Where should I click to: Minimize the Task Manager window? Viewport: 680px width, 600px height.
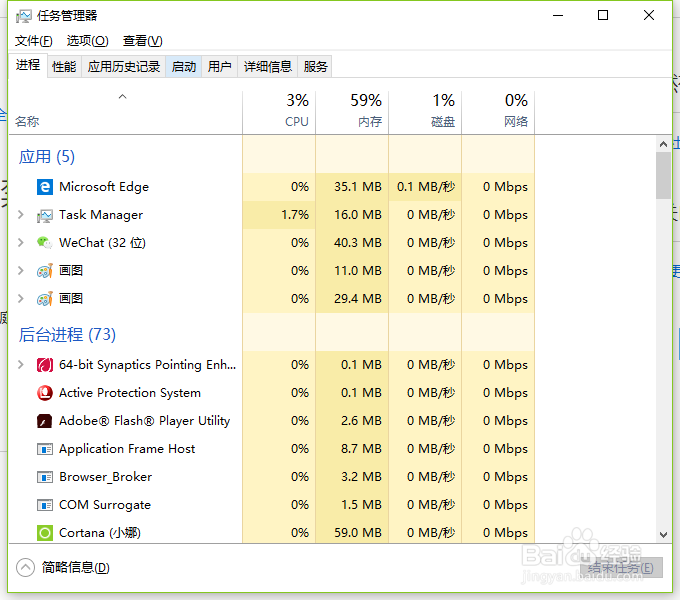click(558, 16)
